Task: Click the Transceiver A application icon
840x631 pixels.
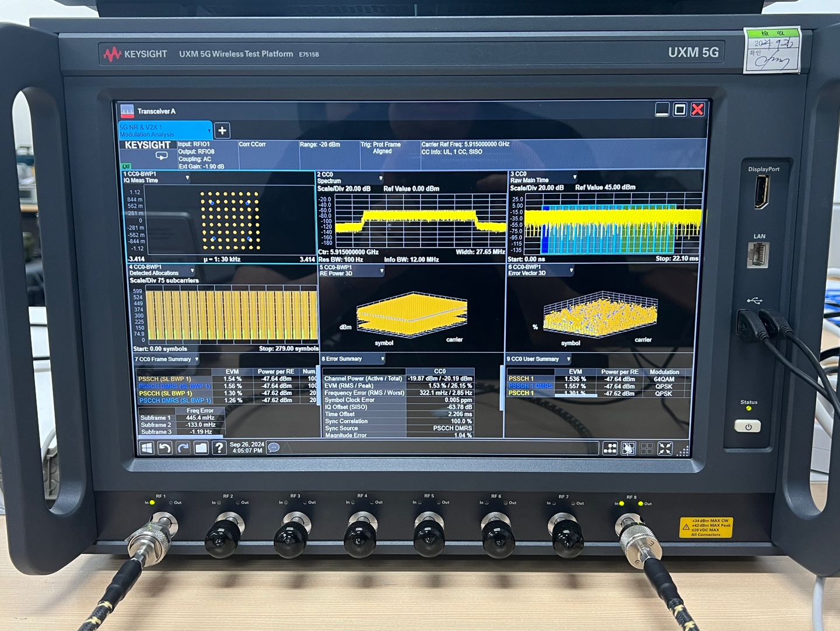Action: [x=127, y=111]
